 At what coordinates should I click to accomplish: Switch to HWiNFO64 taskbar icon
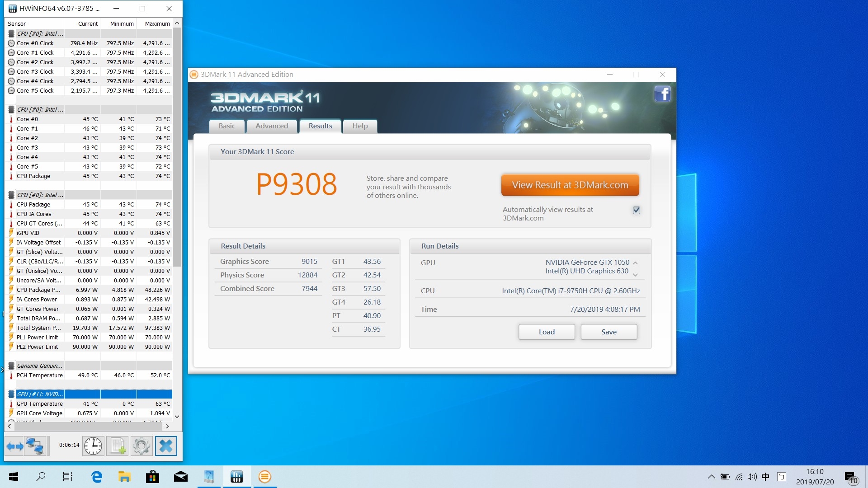(x=236, y=477)
